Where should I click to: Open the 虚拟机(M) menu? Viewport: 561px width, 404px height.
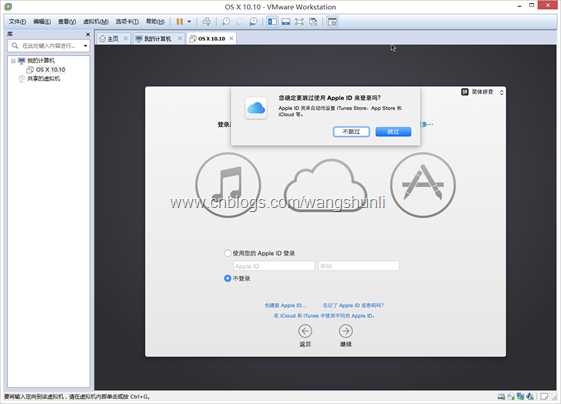click(x=96, y=21)
